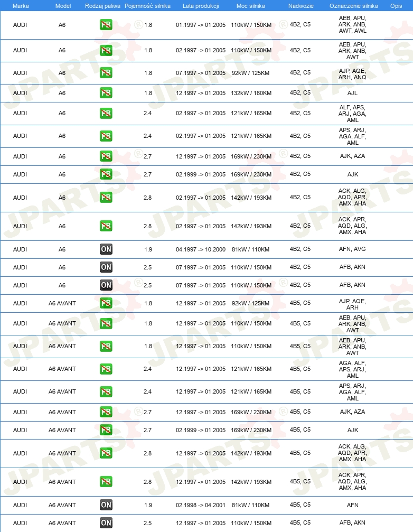Image resolution: width=413 pixels, height=532 pixels.
Task: Click petrol icon in A6 4B2 AJK, AZA row
Action: click(x=106, y=156)
